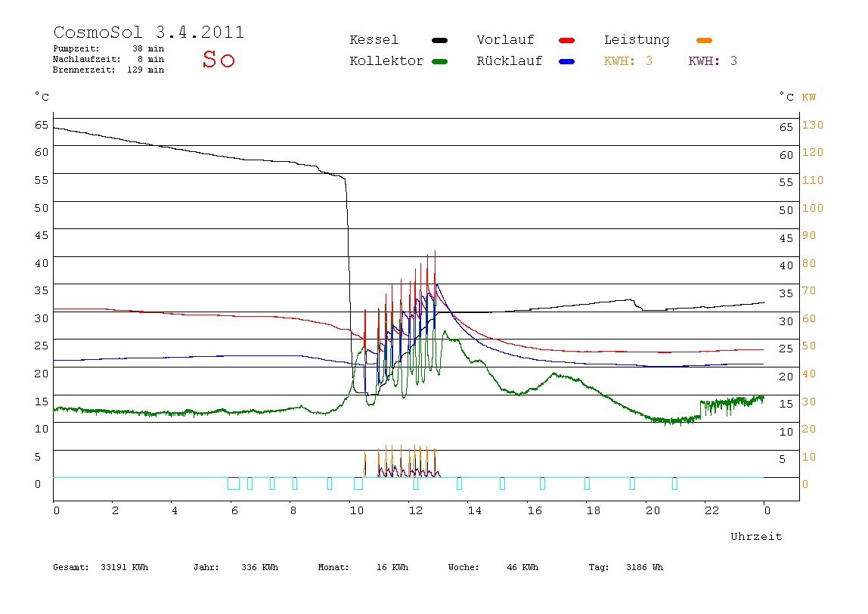Click the green Kollektor legend swatch
868x614 pixels.
point(439,61)
